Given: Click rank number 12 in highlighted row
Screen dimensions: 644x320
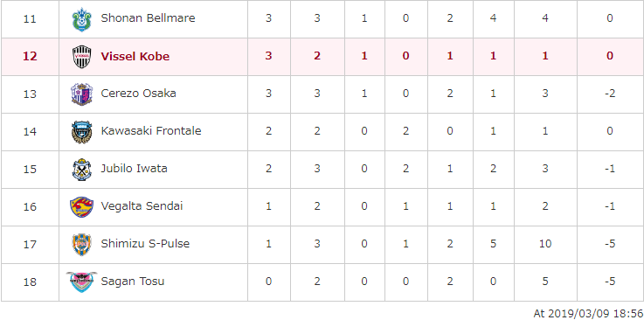Looking at the screenshot, I should pyautogui.click(x=30, y=56).
